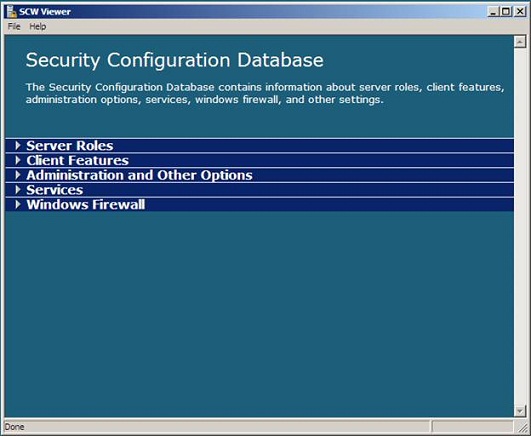Expand the Client Features section arrow
The height and width of the screenshot is (436, 531).
tap(18, 160)
